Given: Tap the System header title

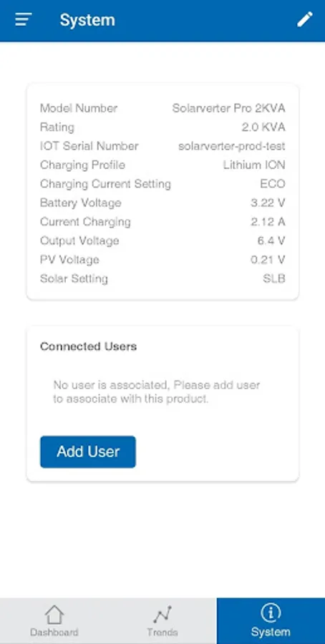Looking at the screenshot, I should [x=87, y=20].
